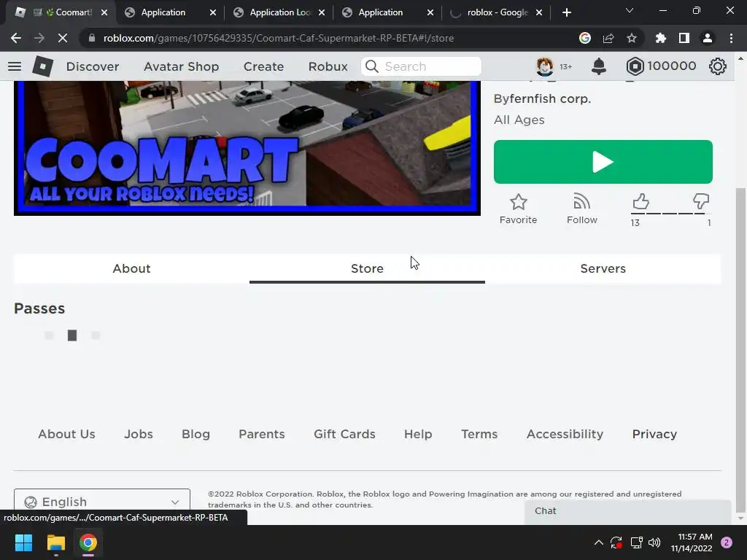Open the taskbar clock and date
747x560 pixels.
pos(692,542)
